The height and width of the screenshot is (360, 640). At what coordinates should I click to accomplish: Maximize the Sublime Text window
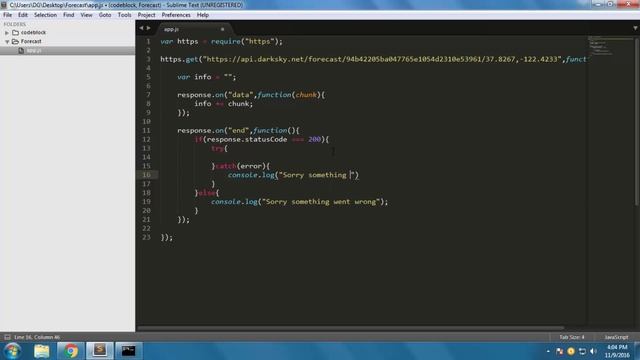tap(610, 4)
